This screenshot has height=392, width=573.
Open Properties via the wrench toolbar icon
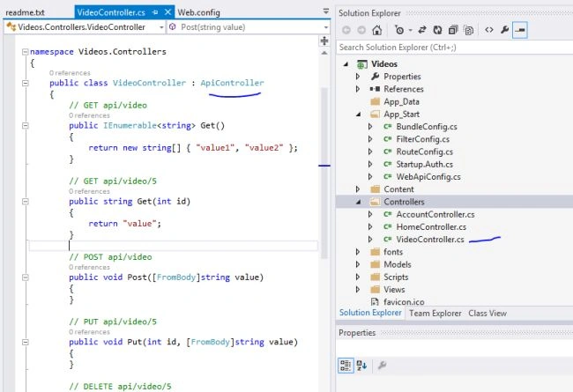(504, 30)
